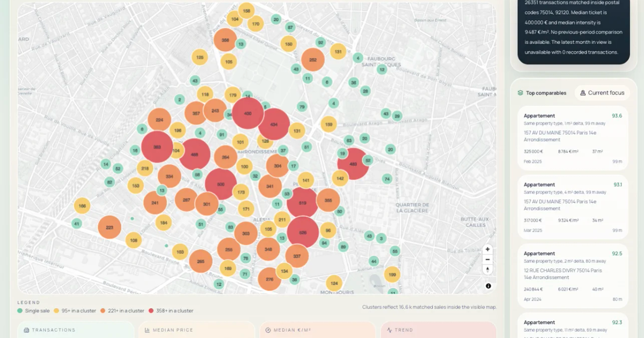The height and width of the screenshot is (338, 644).
Task: Click the pin icon beside Current focus
Action: click(x=583, y=93)
